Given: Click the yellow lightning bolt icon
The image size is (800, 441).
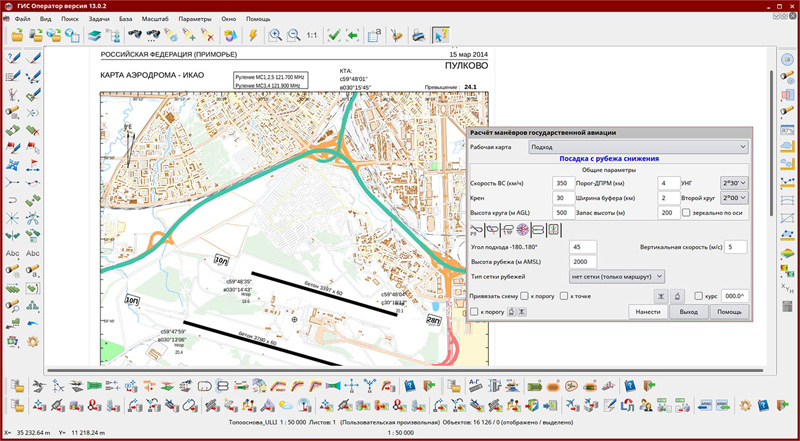Looking at the screenshot, I should pos(253,35).
